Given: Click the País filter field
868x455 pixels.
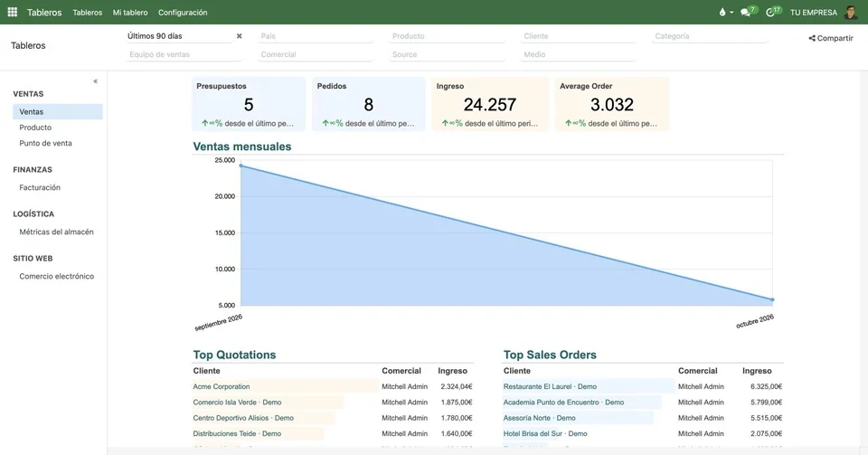Looking at the screenshot, I should click(x=316, y=36).
